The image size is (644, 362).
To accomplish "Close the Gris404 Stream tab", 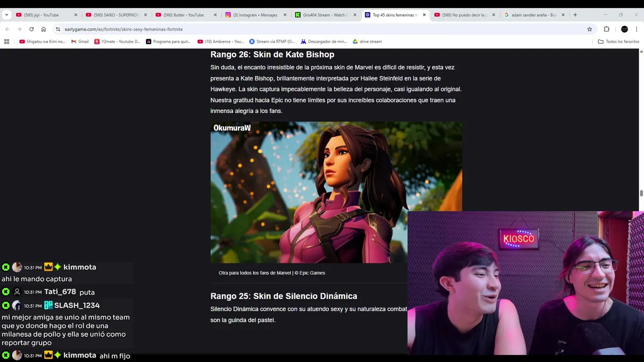I will click(355, 15).
